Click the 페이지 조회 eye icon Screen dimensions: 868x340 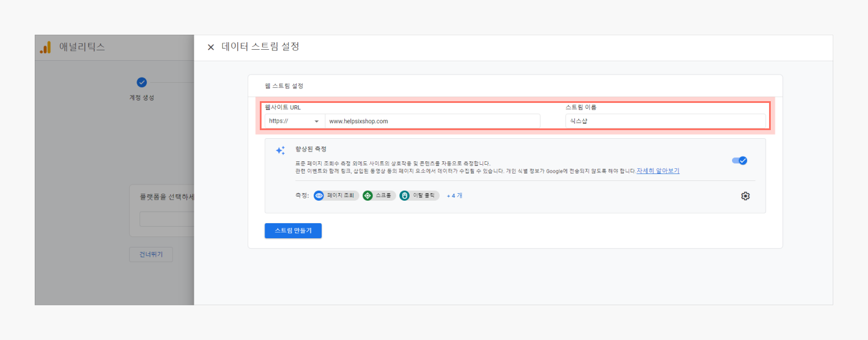click(319, 196)
